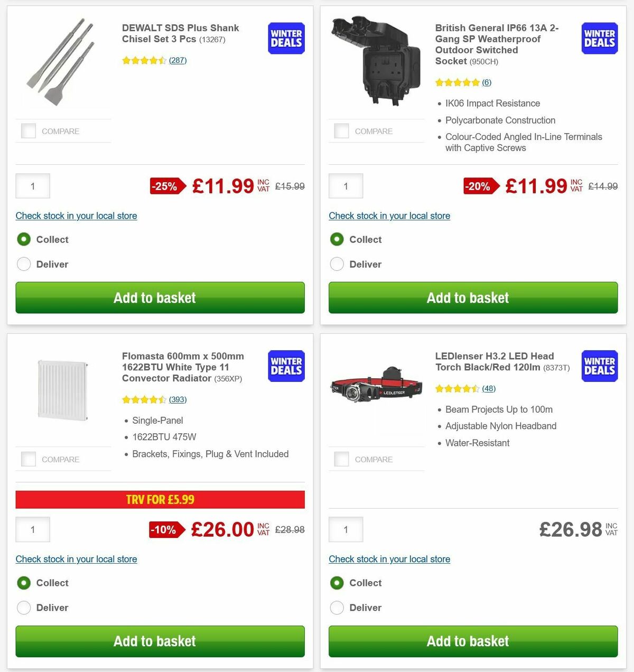The height and width of the screenshot is (672, 634).
Task: Click the WINTER DEALS badge on DEWALT chisel set
Action: (285, 38)
